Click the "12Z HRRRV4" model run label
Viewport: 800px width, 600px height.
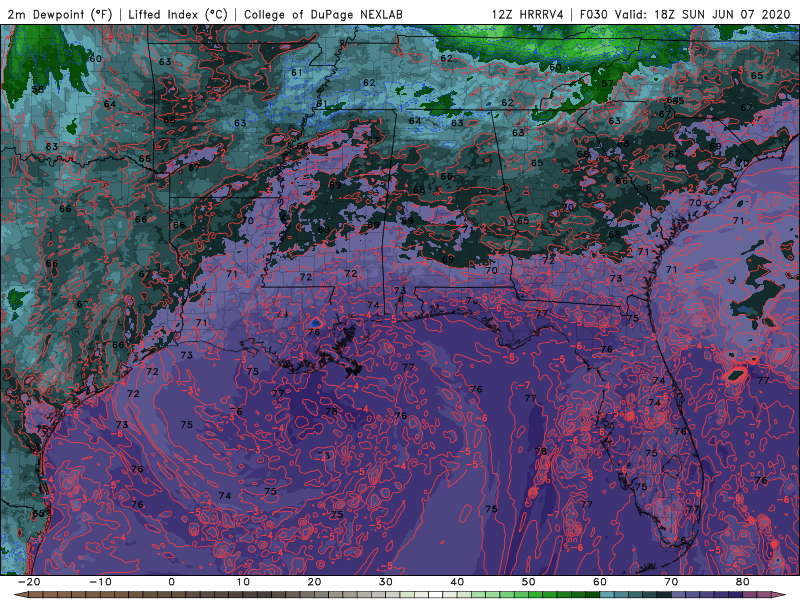528,15
